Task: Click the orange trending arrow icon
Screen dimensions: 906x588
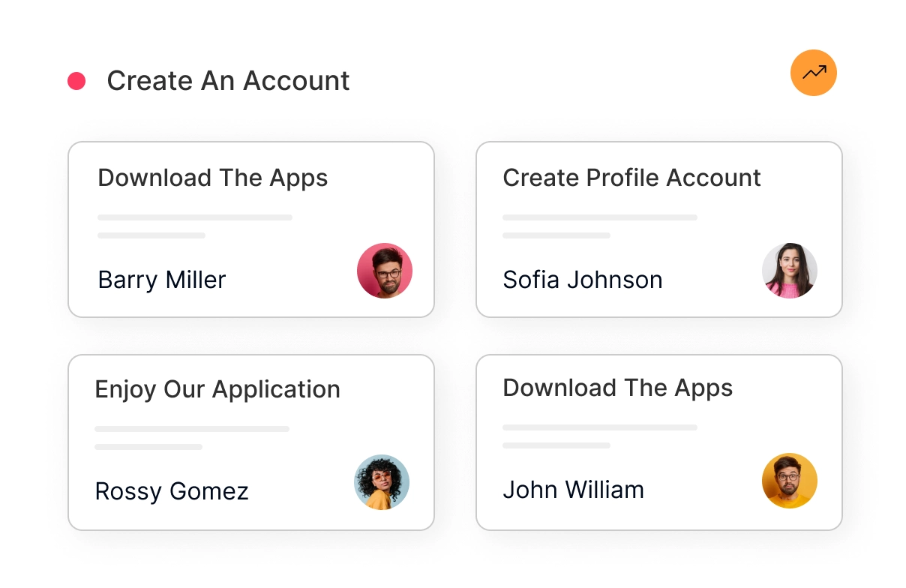Action: [x=814, y=73]
